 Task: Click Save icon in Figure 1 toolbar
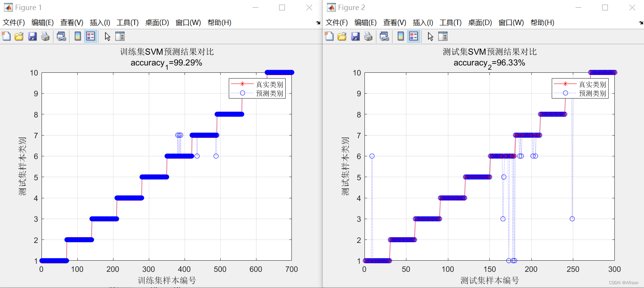pos(32,37)
